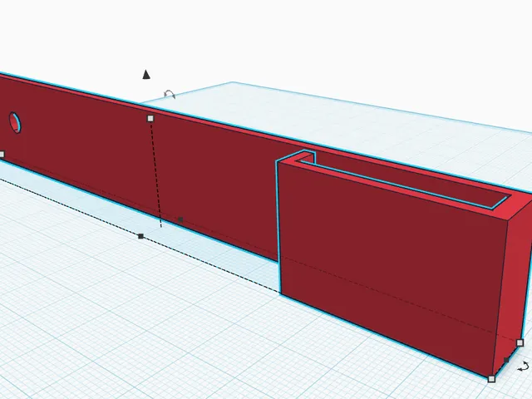The image size is (532, 399).
Task: Click the double-arrow rotate handle beside the box corner
Action: coord(524,367)
